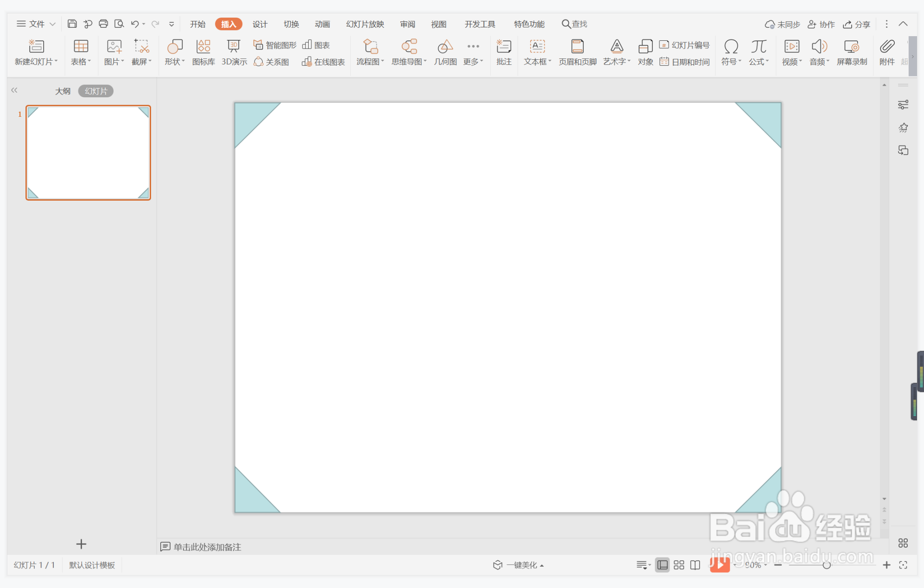Switch to reading view icon

[695, 565]
